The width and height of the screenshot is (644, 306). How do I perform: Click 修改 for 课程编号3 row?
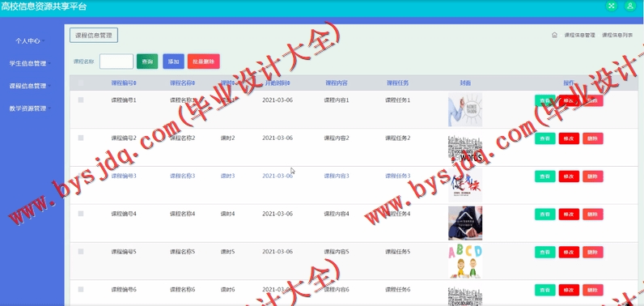point(569,176)
